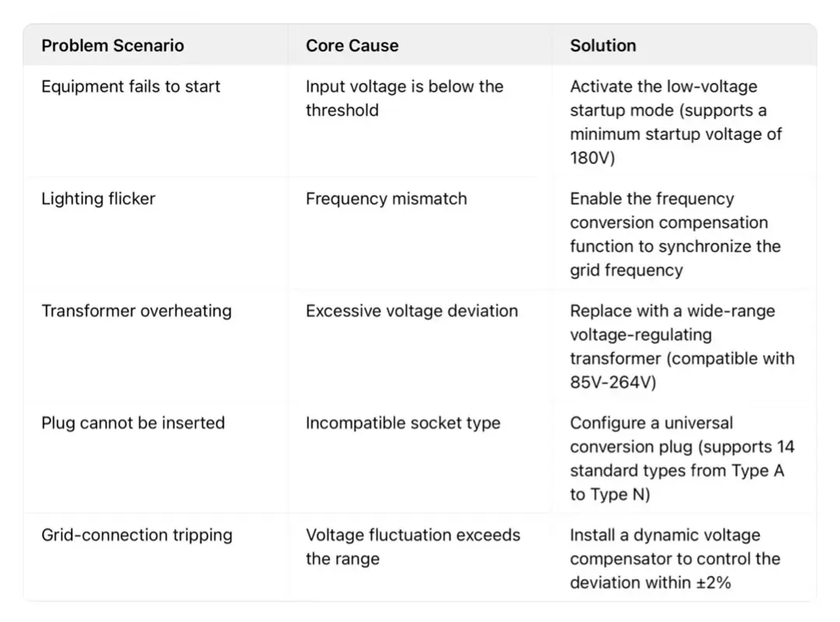Click the dynamic voltage compensator solution cell
Image resolution: width=840 pixels, height=622 pixels.
point(675,558)
